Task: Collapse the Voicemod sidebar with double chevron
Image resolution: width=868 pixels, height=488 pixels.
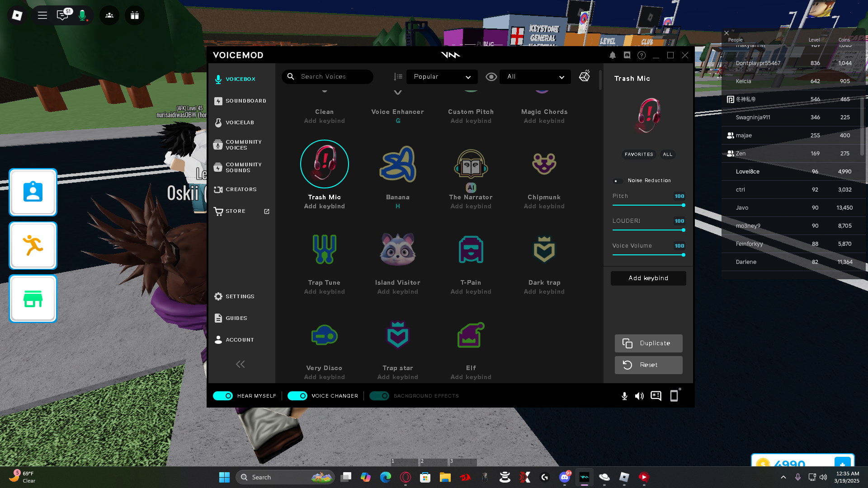Action: (241, 364)
